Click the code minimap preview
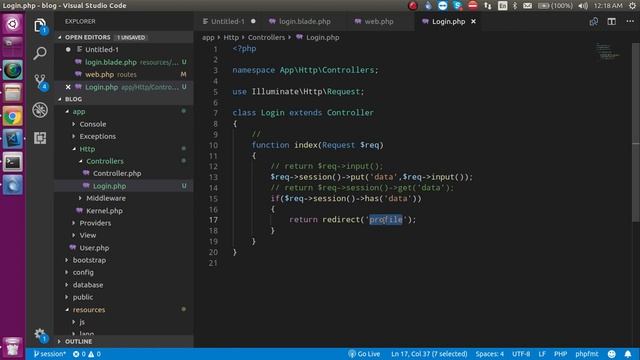640x360 pixels. [607, 51]
